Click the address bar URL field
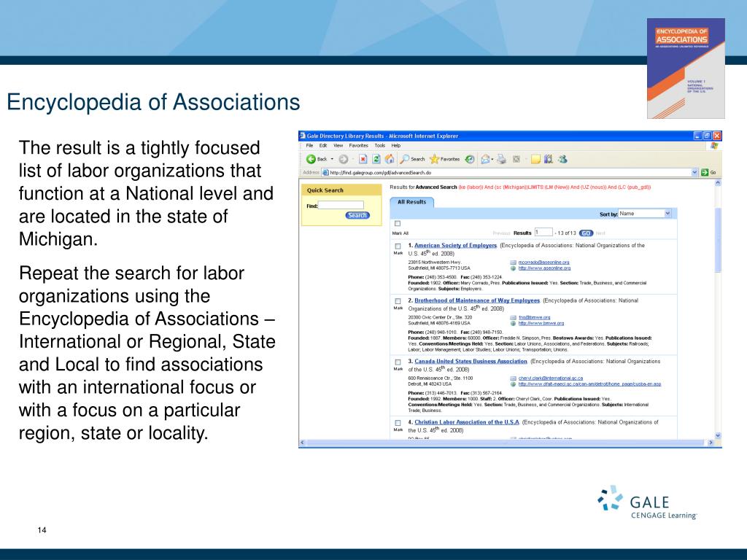 [x=510, y=172]
